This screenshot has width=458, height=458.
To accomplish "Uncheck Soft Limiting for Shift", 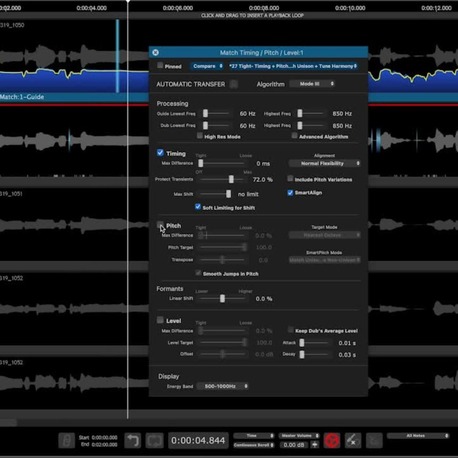I will click(x=198, y=207).
